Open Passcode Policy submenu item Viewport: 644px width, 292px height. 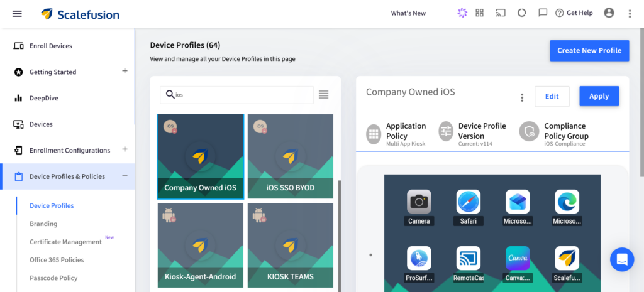click(53, 278)
